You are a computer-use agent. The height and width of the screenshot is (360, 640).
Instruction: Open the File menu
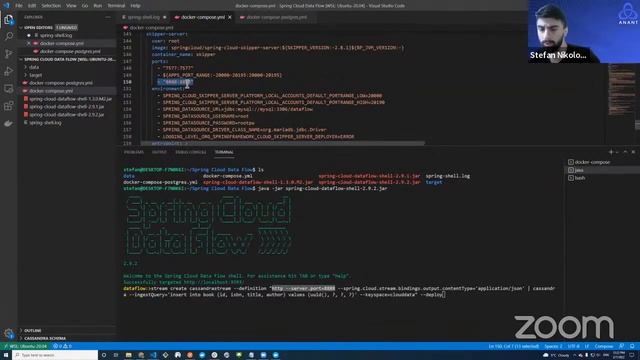tap(19, 6)
